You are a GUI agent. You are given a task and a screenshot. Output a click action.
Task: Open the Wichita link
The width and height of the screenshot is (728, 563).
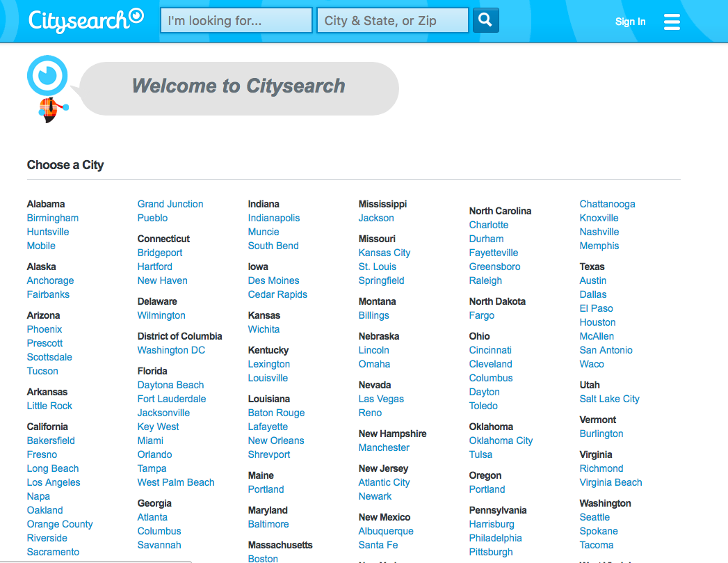[x=264, y=329]
